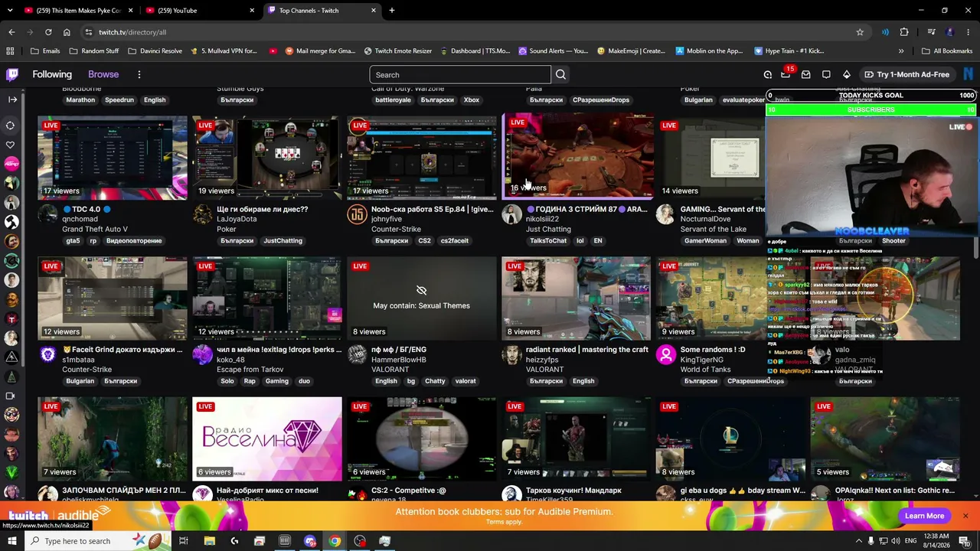This screenshot has width=980, height=551.
Task: Show hidden bookmarks overflow chevron
Action: [x=901, y=51]
